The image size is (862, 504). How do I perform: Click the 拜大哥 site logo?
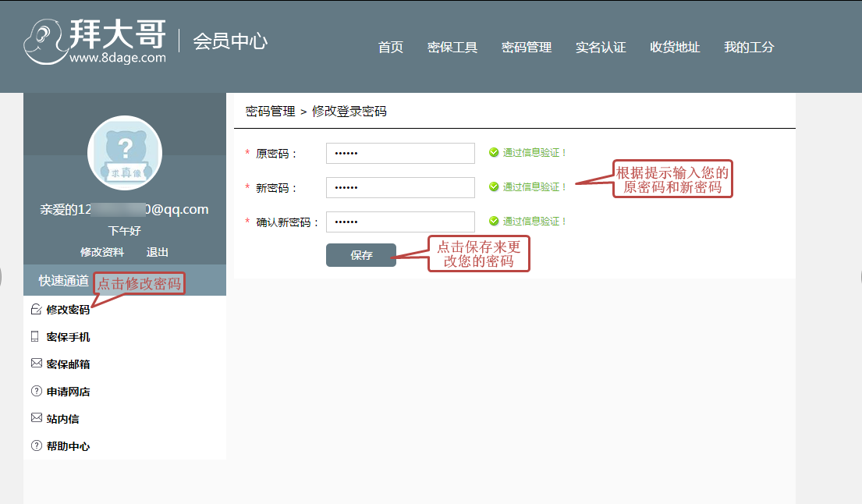pos(95,42)
